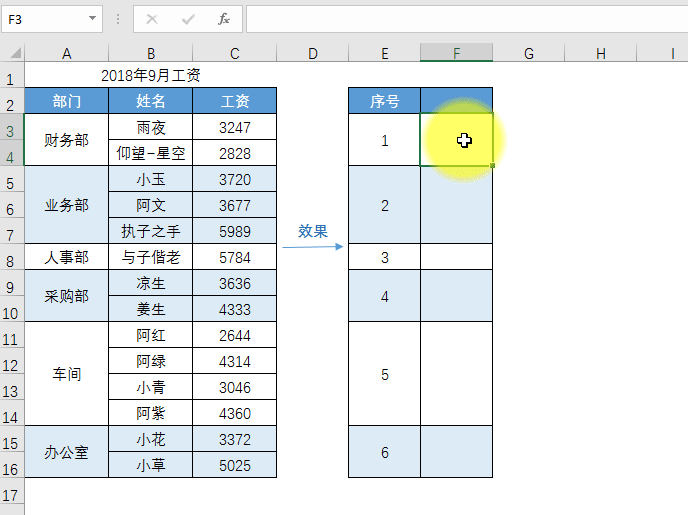This screenshot has height=515, width=688.
Task: Select column F header
Action: coord(456,53)
